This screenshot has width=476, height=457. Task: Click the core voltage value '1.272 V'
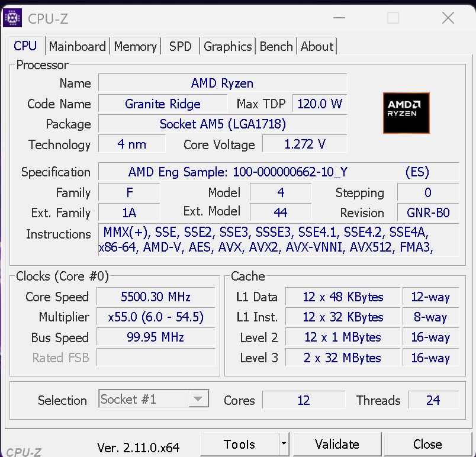(x=305, y=144)
